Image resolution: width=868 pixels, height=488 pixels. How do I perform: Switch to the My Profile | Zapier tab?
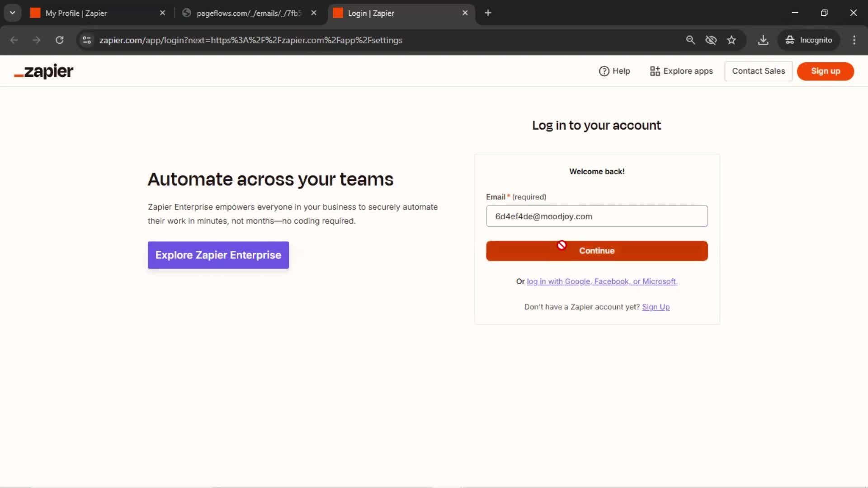click(x=98, y=13)
